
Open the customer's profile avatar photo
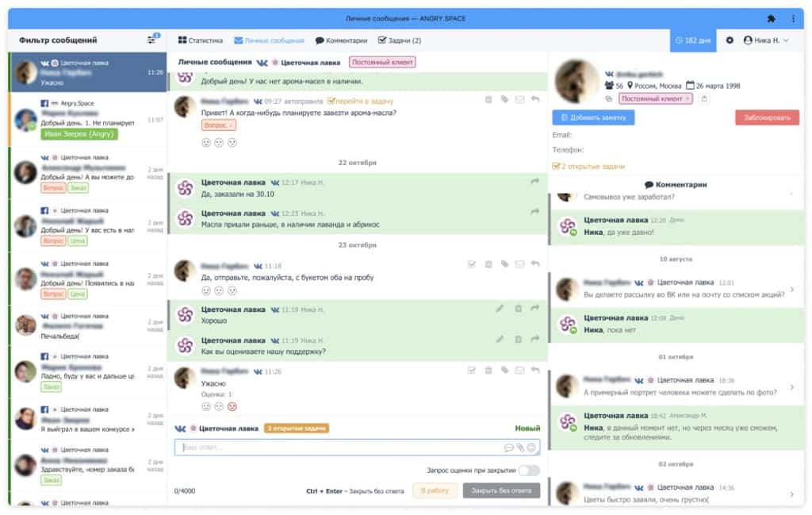coord(576,81)
